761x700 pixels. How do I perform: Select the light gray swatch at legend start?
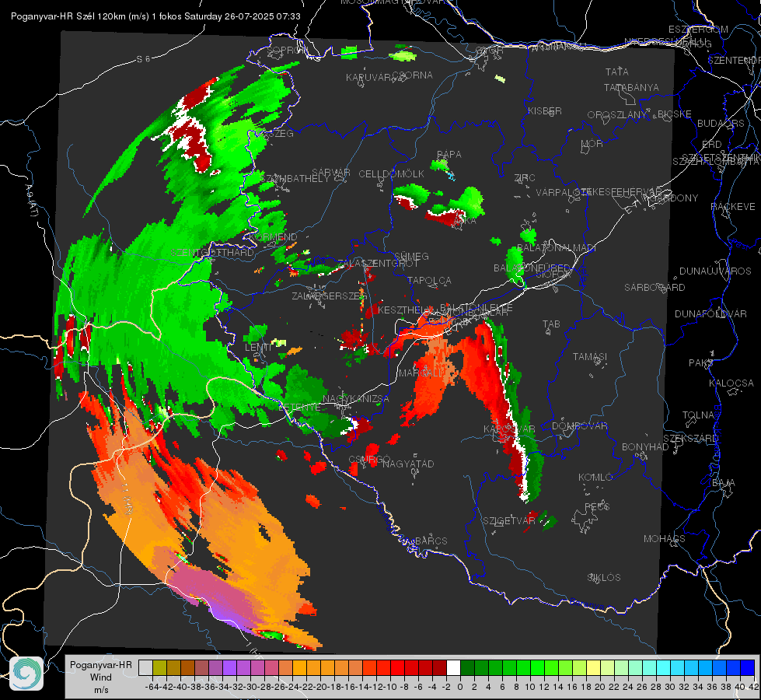[x=145, y=668]
